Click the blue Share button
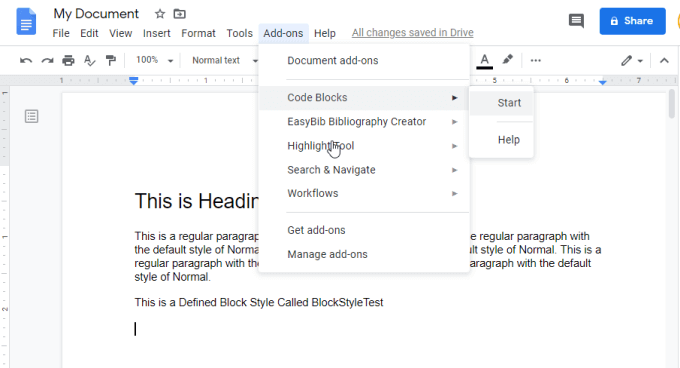Viewport: 680px width, 368px height. pos(632,21)
